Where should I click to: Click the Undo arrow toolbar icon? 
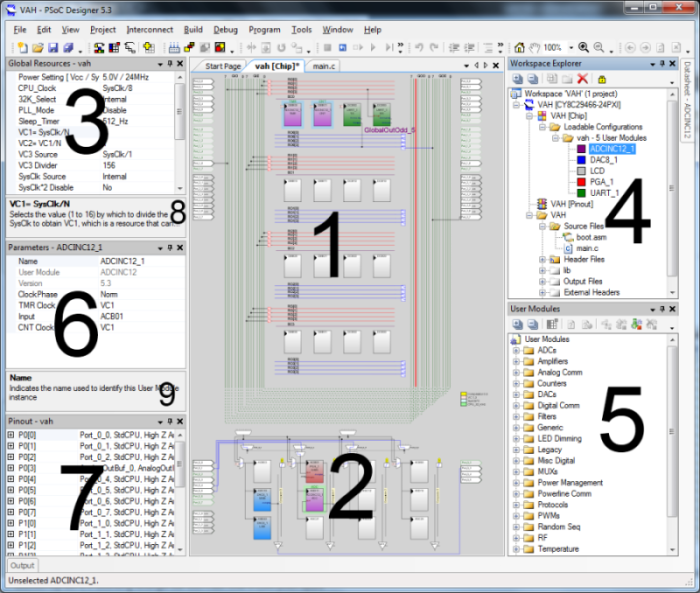[x=419, y=47]
